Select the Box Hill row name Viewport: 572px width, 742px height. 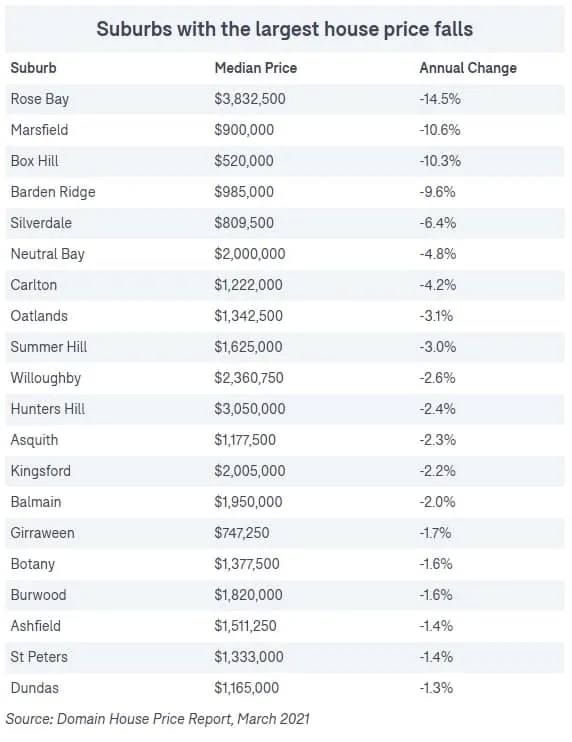pos(35,161)
